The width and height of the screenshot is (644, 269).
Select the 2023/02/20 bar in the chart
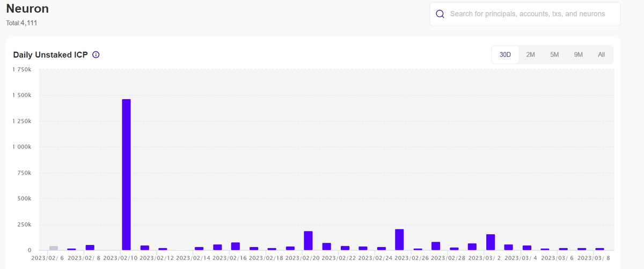pyautogui.click(x=308, y=241)
